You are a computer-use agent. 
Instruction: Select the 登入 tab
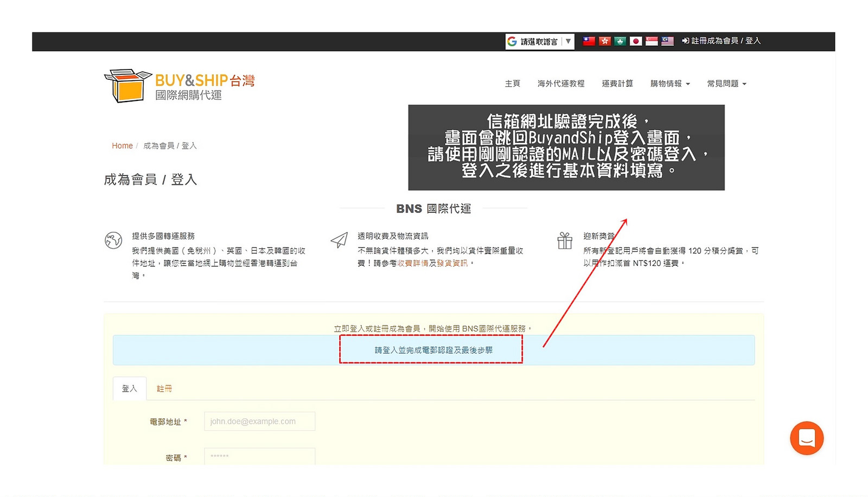pyautogui.click(x=130, y=388)
